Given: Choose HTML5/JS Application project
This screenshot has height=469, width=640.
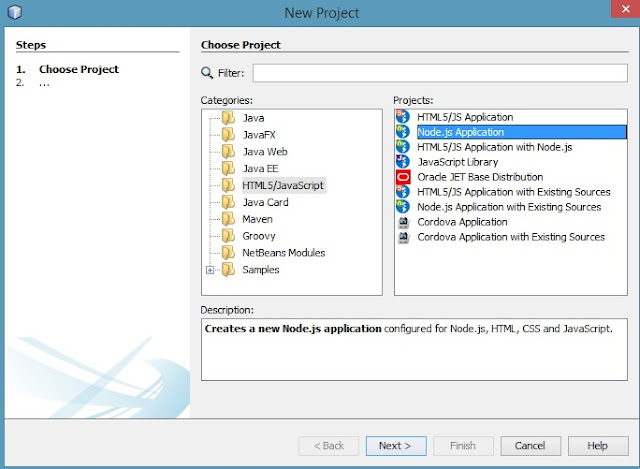Looking at the screenshot, I should coord(465,117).
